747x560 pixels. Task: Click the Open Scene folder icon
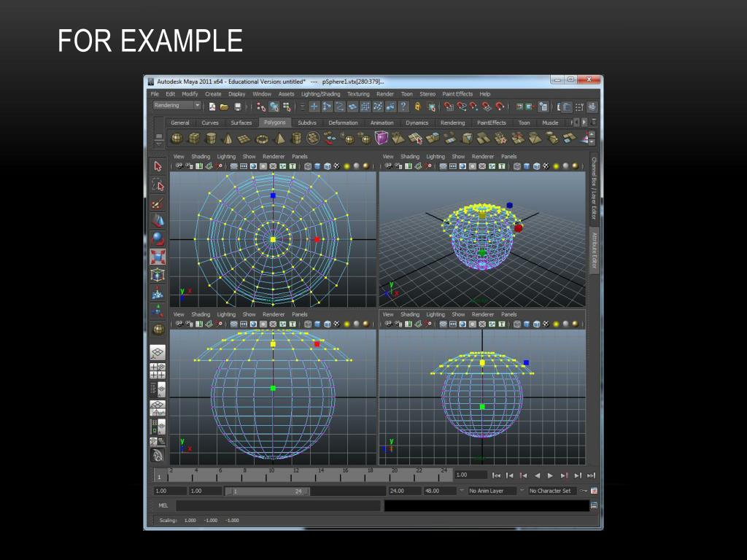pos(225,106)
